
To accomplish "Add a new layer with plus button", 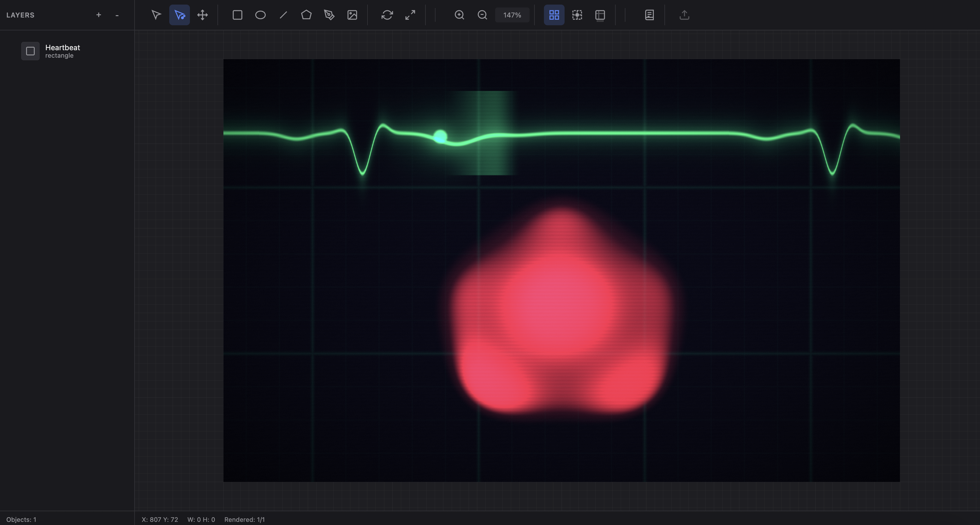I will [98, 15].
